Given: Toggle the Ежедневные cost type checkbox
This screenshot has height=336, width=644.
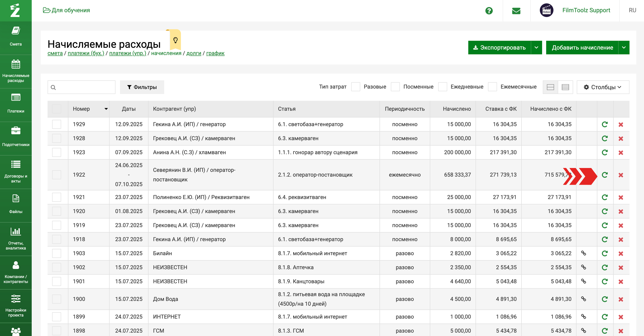Looking at the screenshot, I should [x=442, y=87].
